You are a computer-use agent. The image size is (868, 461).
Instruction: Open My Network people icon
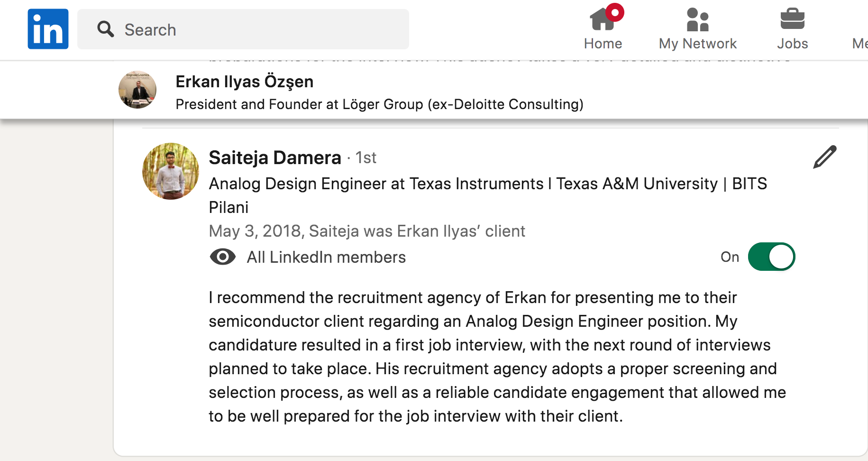click(697, 20)
